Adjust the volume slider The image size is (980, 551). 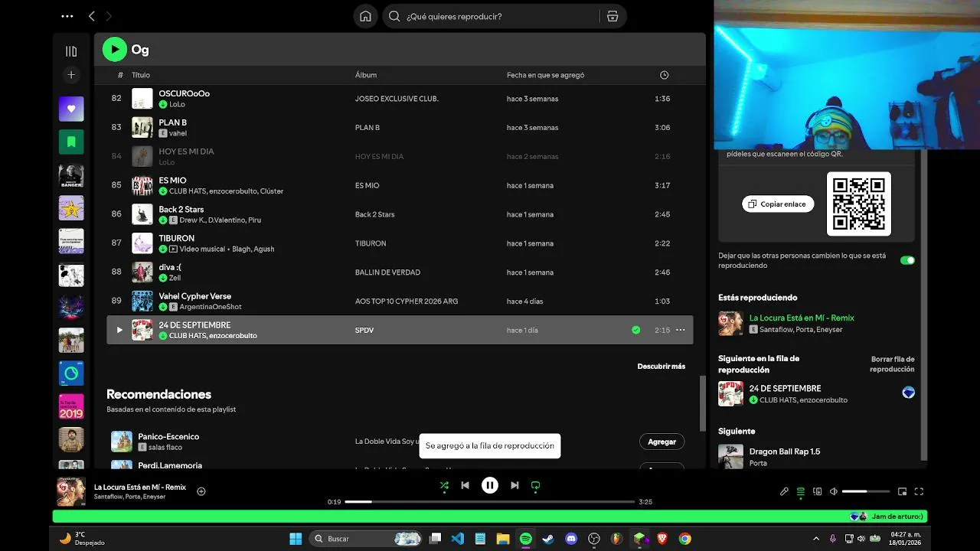pyautogui.click(x=866, y=491)
